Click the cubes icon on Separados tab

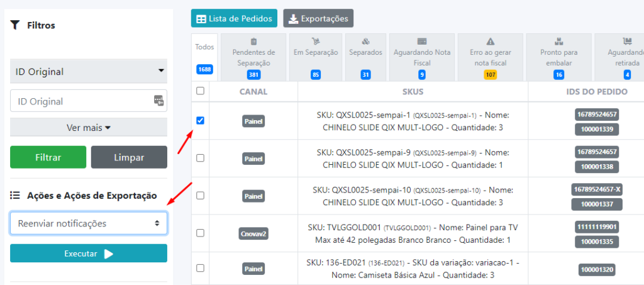click(365, 41)
